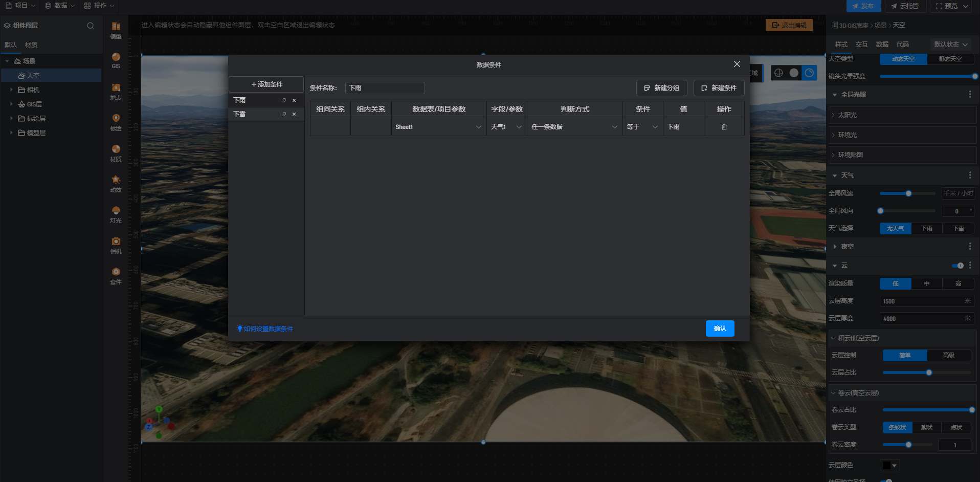The height and width of the screenshot is (482, 980).
Task: Click the 新建分组 button
Action: [661, 88]
